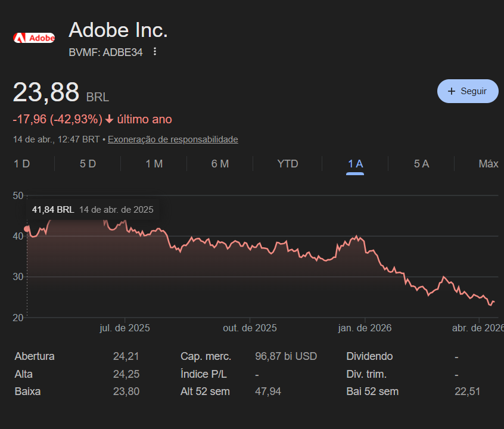Select the 1 A range tab
This screenshot has width=504, height=429.
[355, 164]
